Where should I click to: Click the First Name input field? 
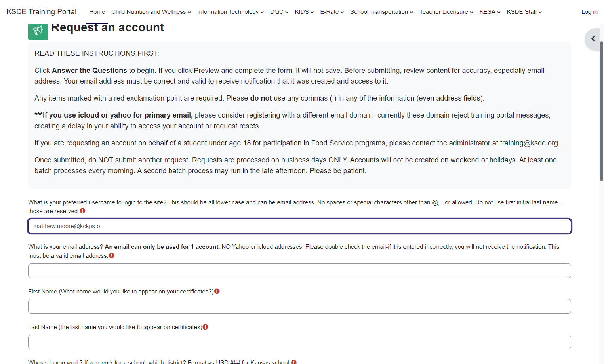299,307
